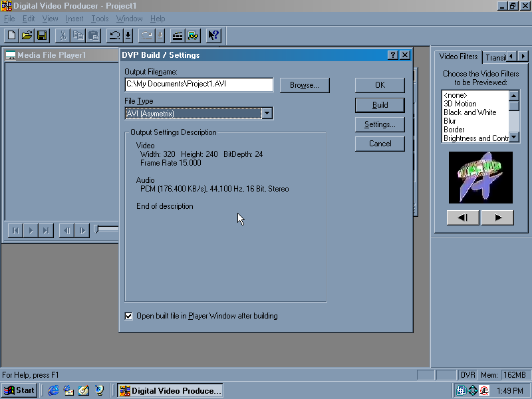The width and height of the screenshot is (532, 399).
Task: Click the Paste clipboard toolbar icon
Action: click(93, 35)
